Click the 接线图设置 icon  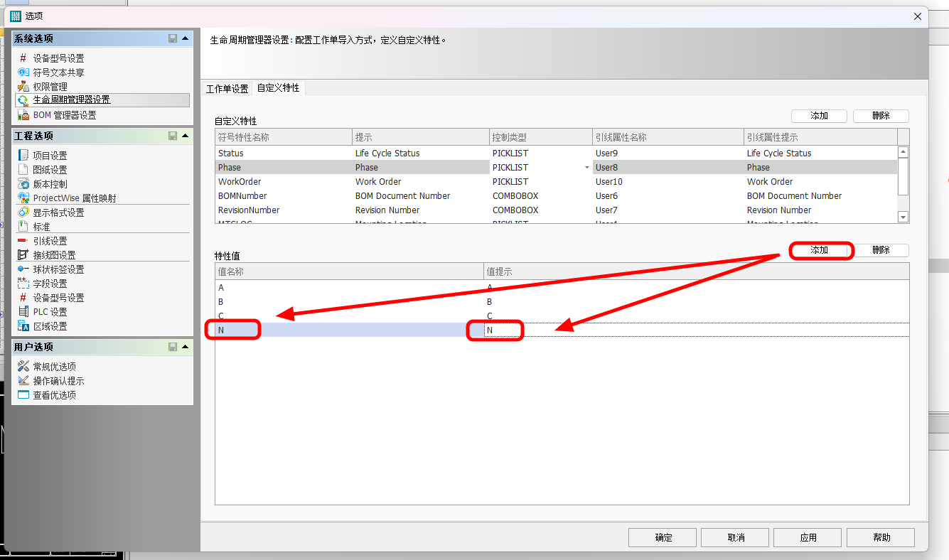[23, 255]
